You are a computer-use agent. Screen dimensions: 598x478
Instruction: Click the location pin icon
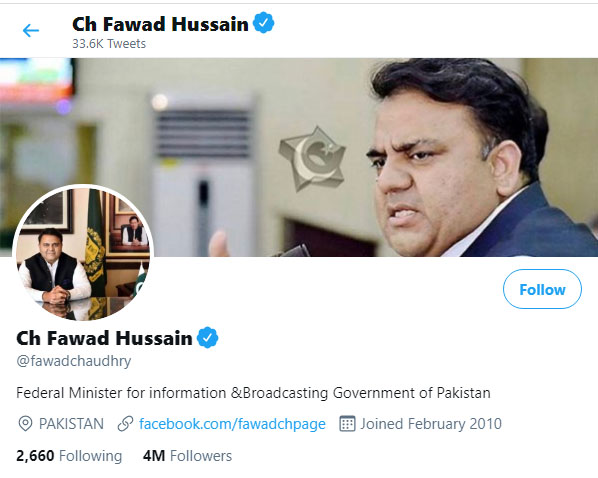(25, 424)
